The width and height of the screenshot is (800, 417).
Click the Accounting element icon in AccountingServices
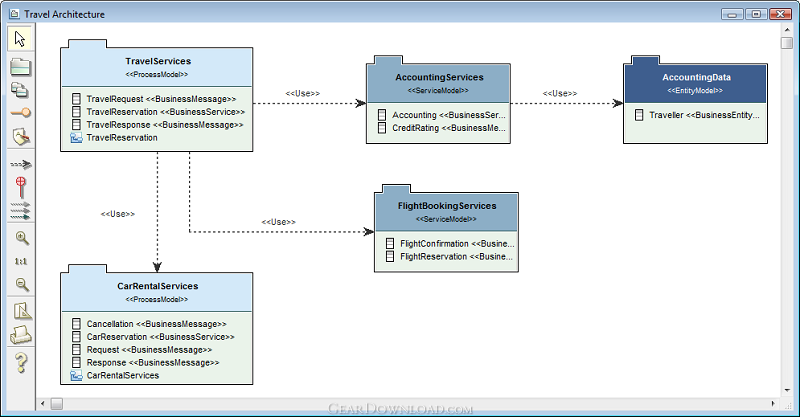(x=382, y=115)
